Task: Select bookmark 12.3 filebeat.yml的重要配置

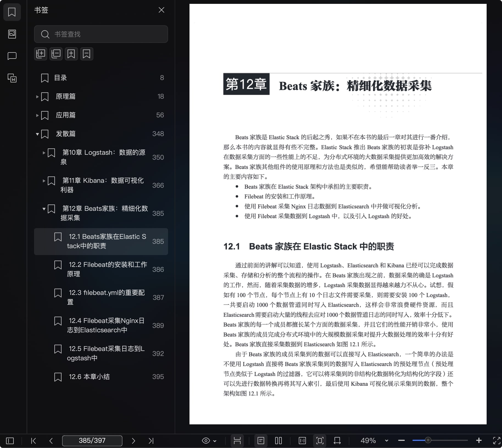Action: [101, 297]
